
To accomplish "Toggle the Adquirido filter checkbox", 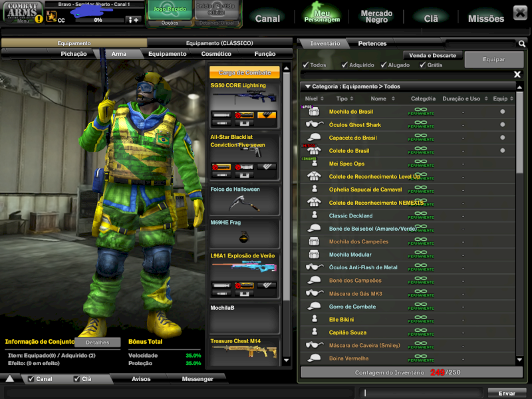I will [x=344, y=65].
